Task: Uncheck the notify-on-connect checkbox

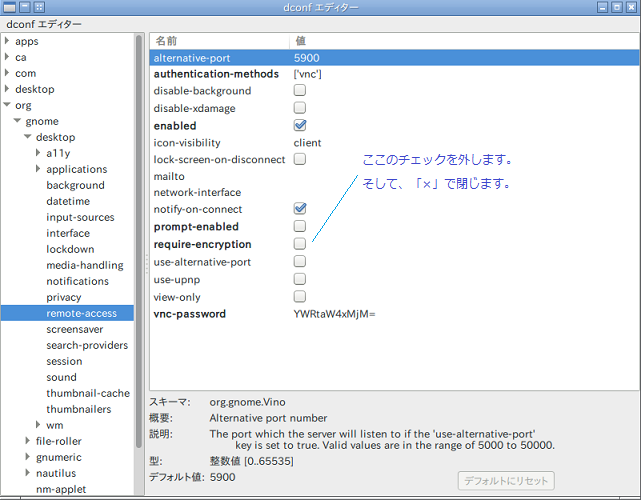Action: [x=300, y=209]
